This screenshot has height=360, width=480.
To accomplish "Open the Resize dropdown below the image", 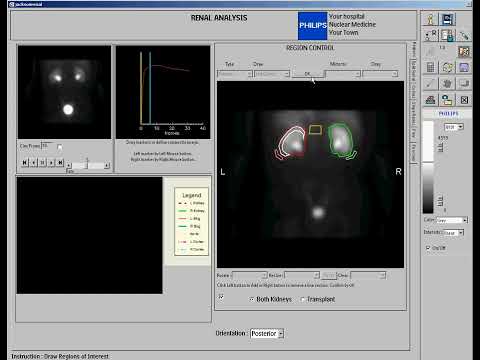I will [250, 275].
